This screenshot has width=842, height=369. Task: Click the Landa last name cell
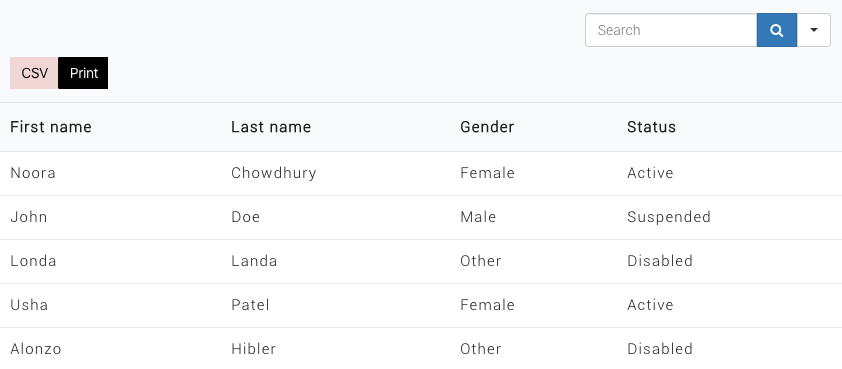(254, 261)
